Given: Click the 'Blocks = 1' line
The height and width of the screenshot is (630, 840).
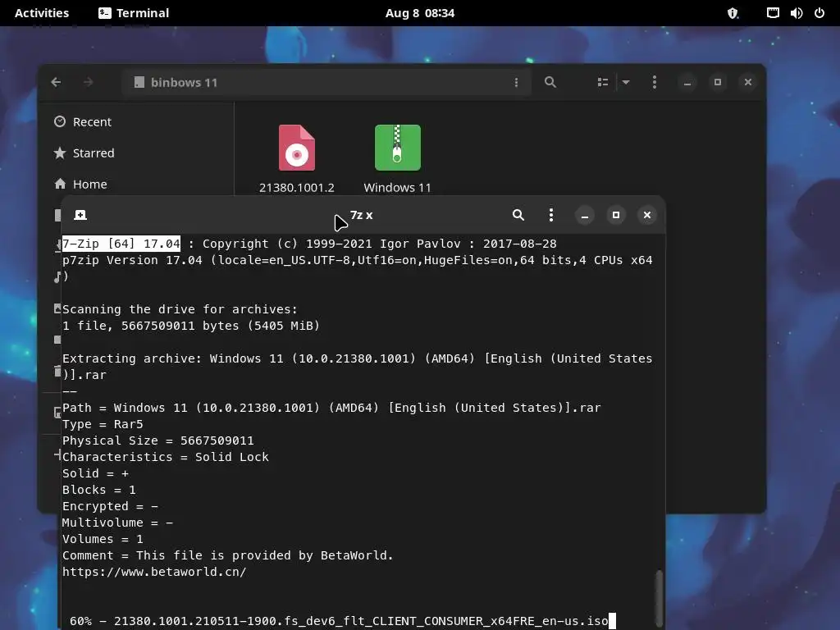Looking at the screenshot, I should tap(99, 490).
